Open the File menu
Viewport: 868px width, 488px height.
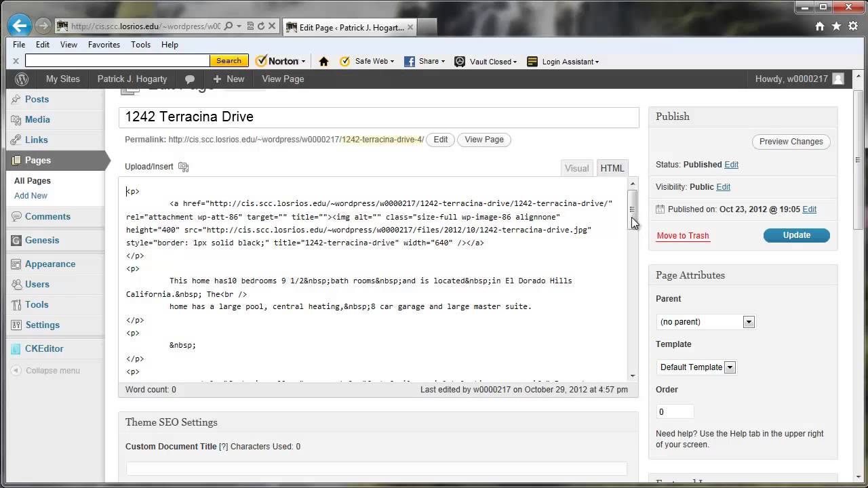pos(19,45)
